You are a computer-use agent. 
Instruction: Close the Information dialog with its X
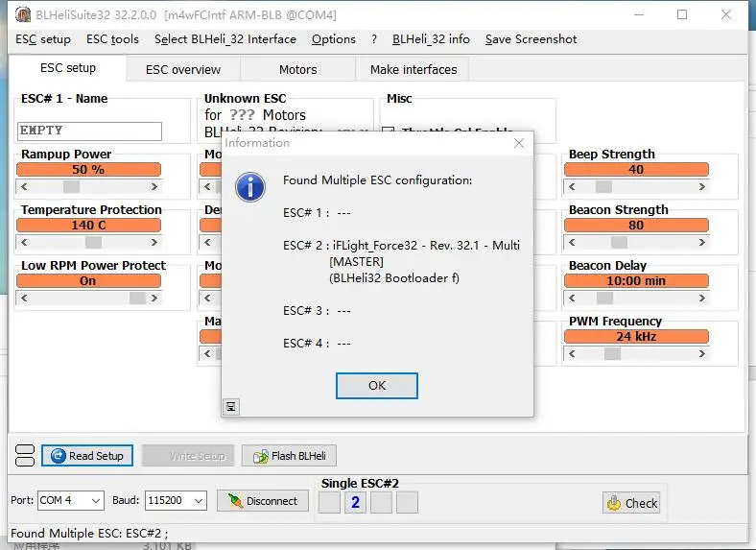[x=519, y=143]
